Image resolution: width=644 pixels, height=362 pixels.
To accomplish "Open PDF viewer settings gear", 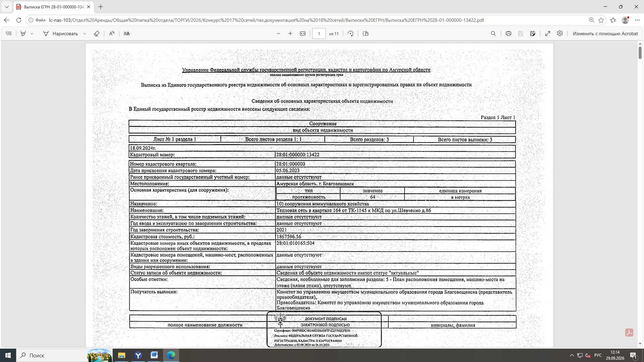I will tap(560, 34).
